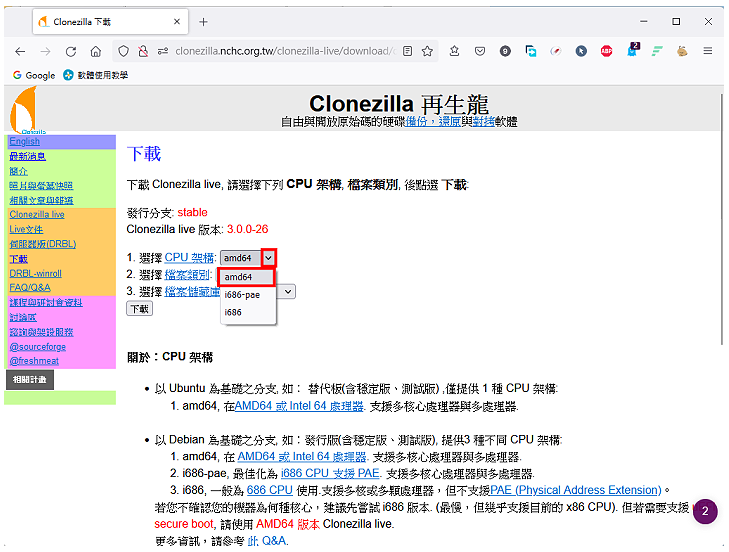This screenshot has height=552, width=729.
Task: Open the 軟體使用教學 bookmark
Action: [96, 75]
